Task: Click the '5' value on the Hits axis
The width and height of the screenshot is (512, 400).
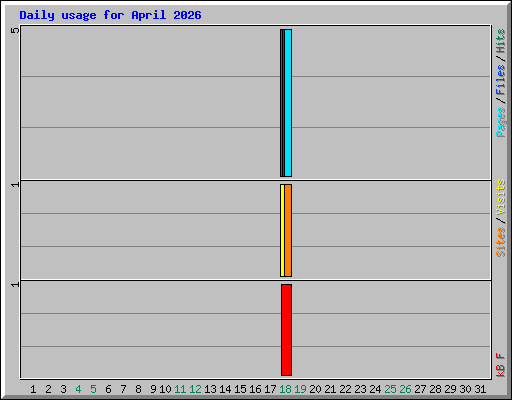Action: point(15,30)
